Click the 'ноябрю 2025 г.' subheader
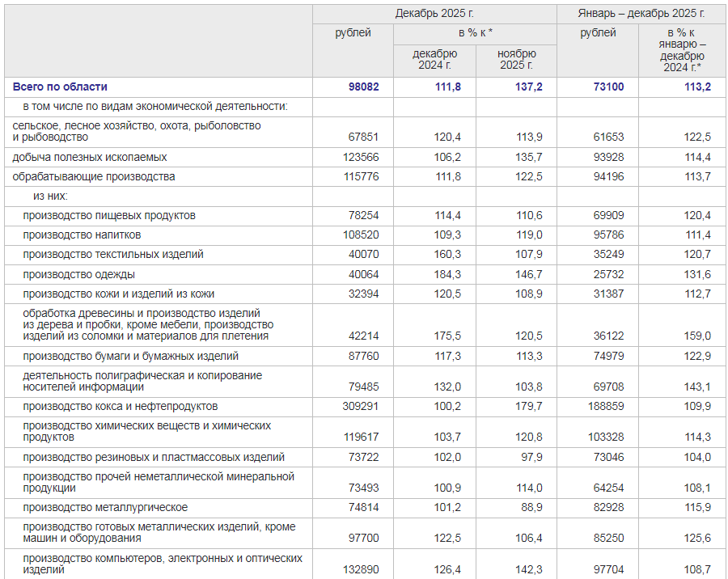 pyautogui.click(x=516, y=59)
